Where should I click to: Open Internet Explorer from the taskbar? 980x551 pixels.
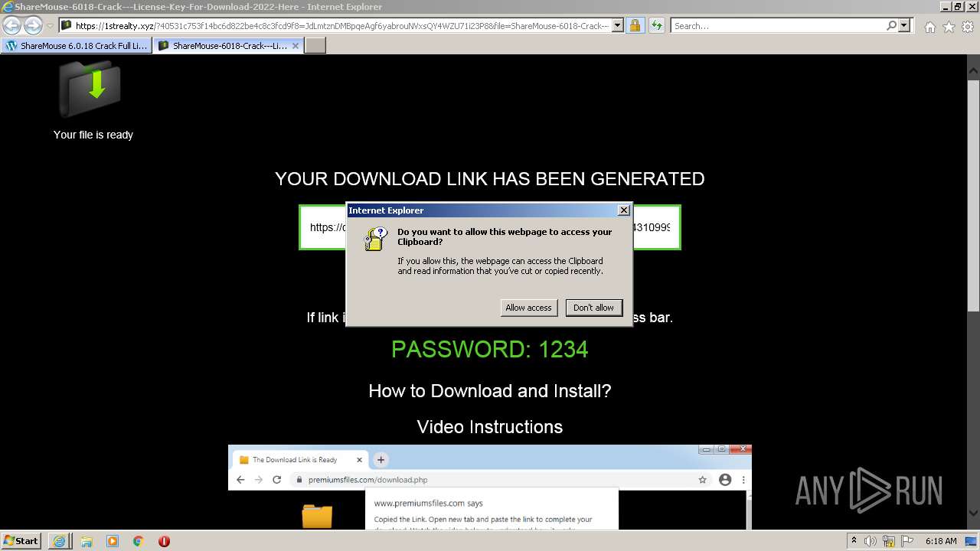point(60,541)
